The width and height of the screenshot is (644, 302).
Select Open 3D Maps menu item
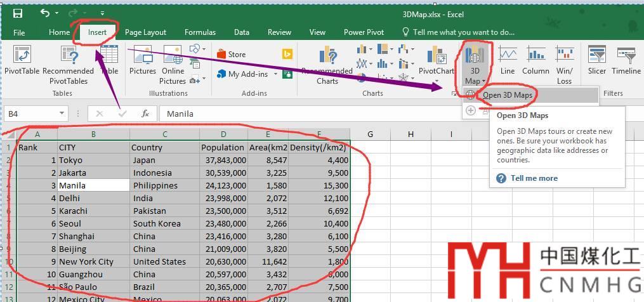[x=507, y=95]
